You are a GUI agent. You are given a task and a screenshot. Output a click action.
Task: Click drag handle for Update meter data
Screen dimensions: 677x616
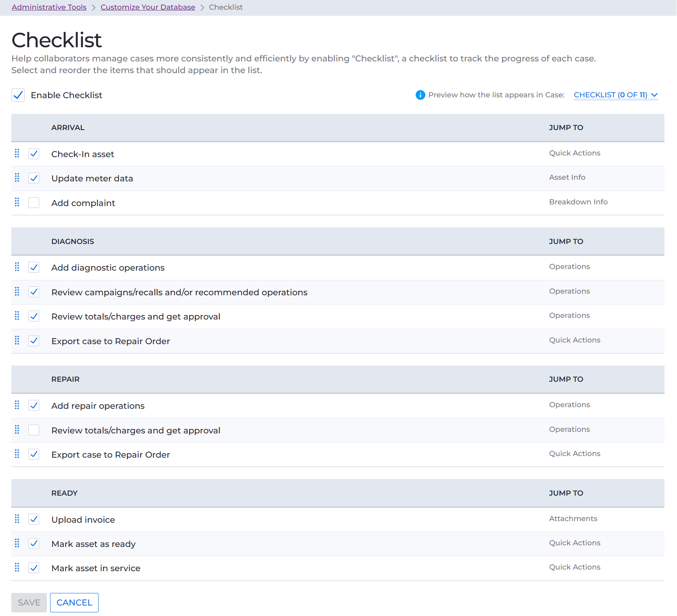click(x=17, y=178)
